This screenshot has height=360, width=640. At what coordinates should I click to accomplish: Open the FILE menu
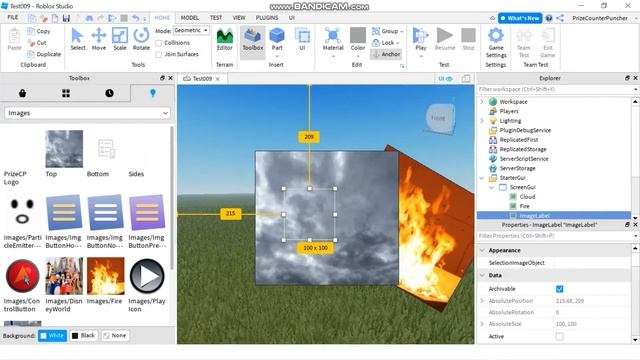coord(13,18)
